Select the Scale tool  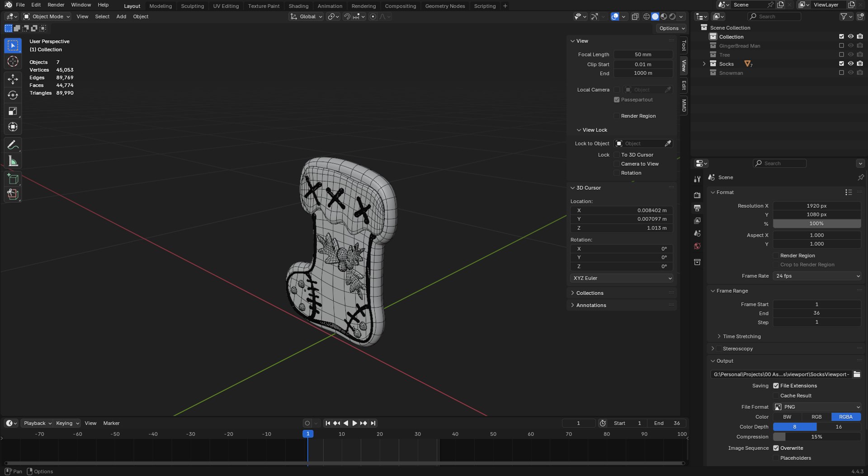(x=13, y=111)
